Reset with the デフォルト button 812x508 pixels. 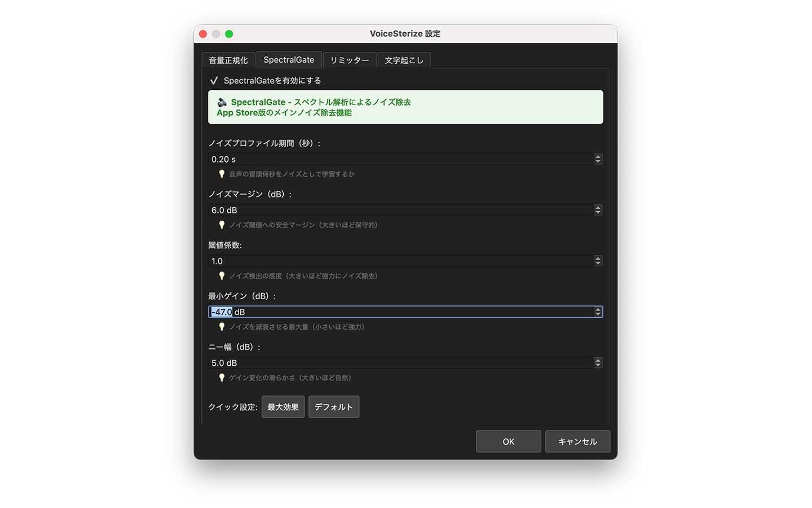point(334,407)
